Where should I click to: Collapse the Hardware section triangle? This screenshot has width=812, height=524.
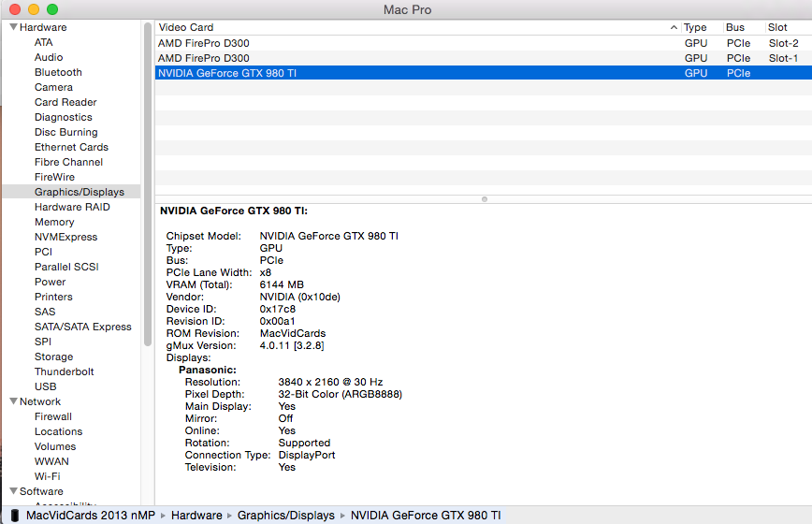(x=13, y=27)
